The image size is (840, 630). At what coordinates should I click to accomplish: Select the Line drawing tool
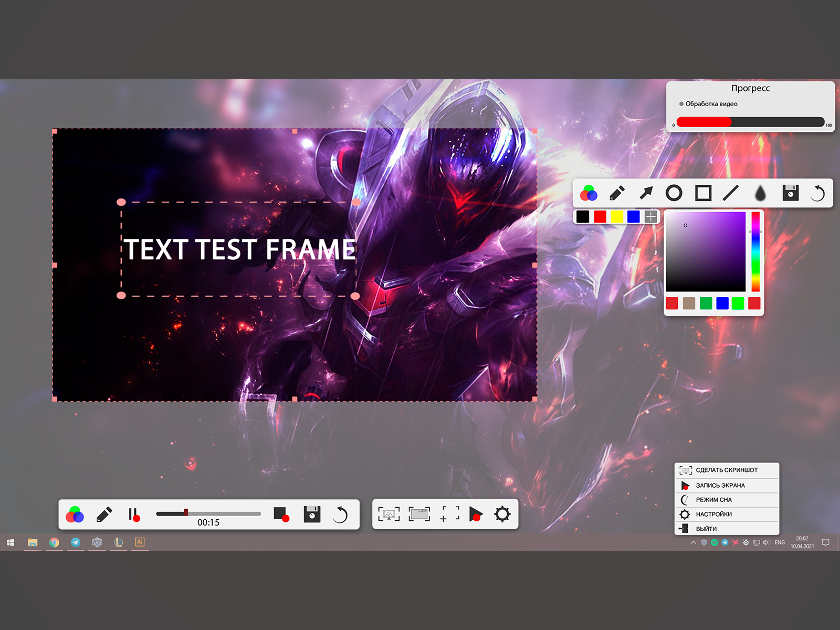pyautogui.click(x=731, y=193)
